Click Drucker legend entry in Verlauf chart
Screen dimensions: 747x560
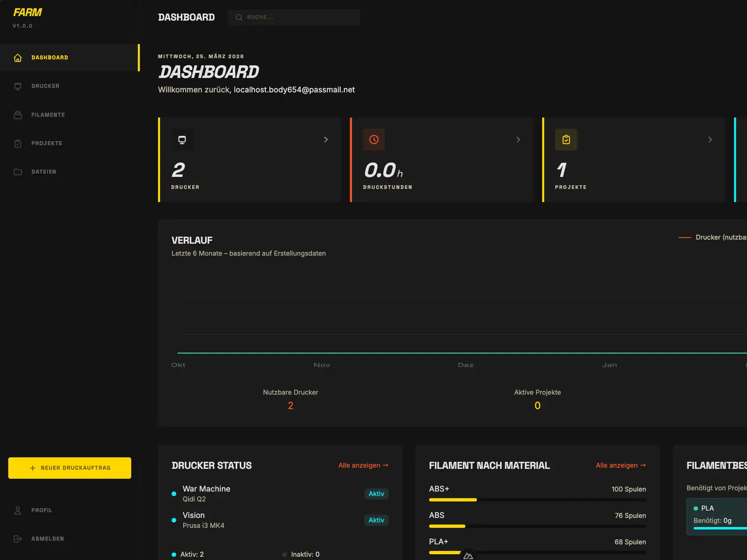click(713, 237)
